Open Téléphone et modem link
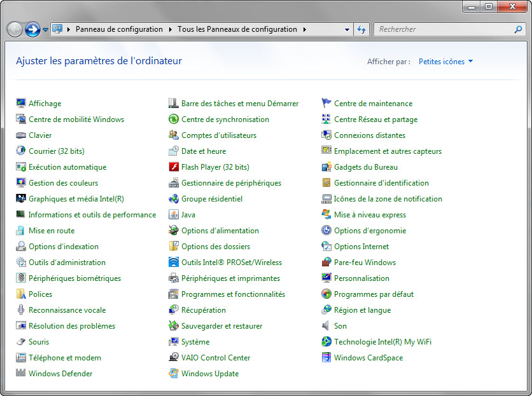This screenshot has width=532, height=396. [x=65, y=358]
